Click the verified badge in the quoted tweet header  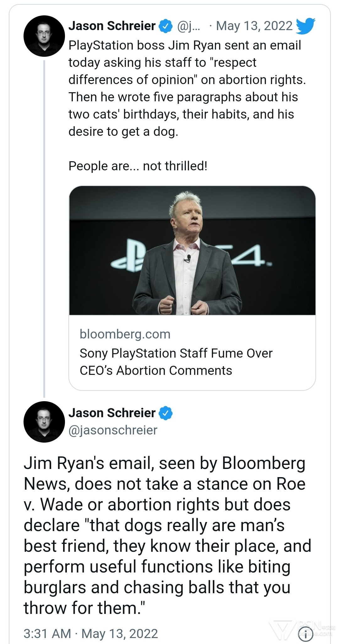[x=165, y=26]
